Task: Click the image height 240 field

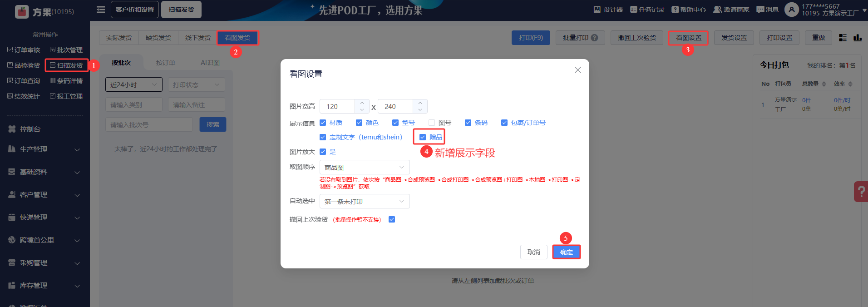Action: [x=395, y=106]
